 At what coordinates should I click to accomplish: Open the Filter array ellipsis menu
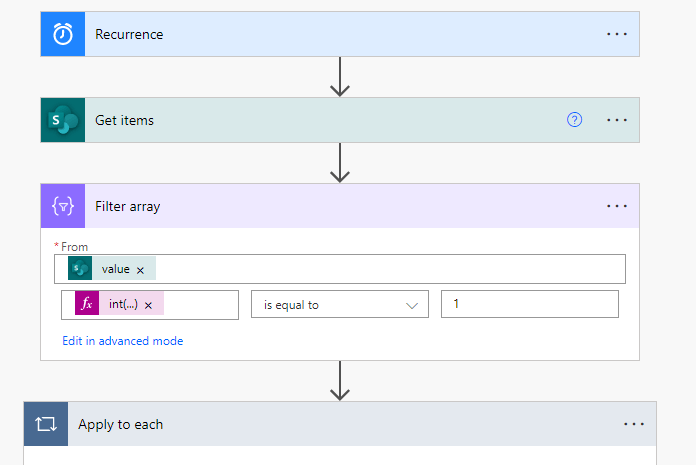pyautogui.click(x=617, y=206)
